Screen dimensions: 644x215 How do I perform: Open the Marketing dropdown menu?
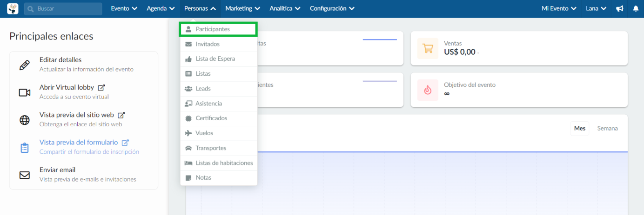pos(243,8)
